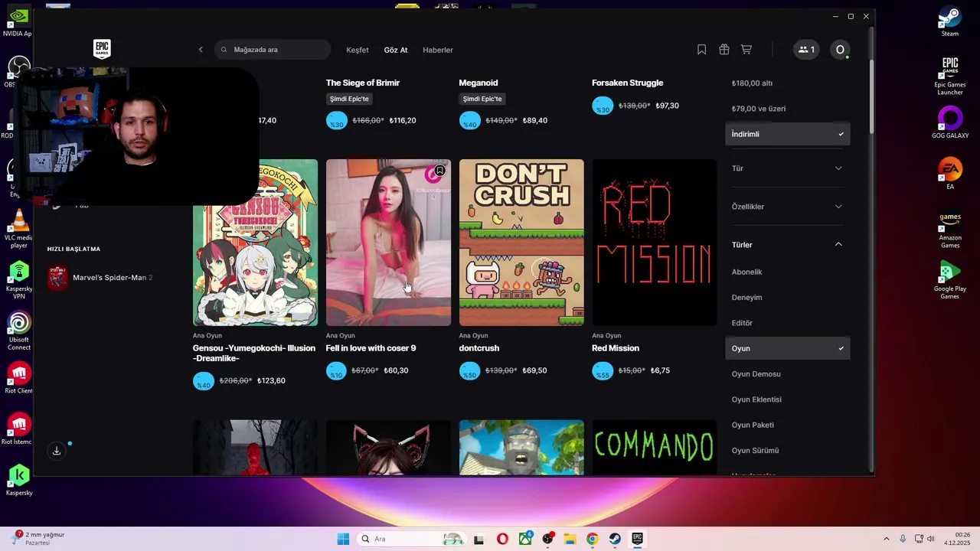The width and height of the screenshot is (980, 551).
Task: Open Opera browser from taskbar
Action: coord(502,539)
